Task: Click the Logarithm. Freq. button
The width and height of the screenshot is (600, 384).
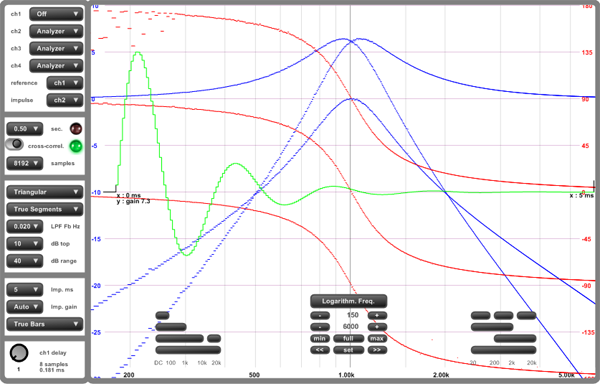Action: click(x=349, y=301)
